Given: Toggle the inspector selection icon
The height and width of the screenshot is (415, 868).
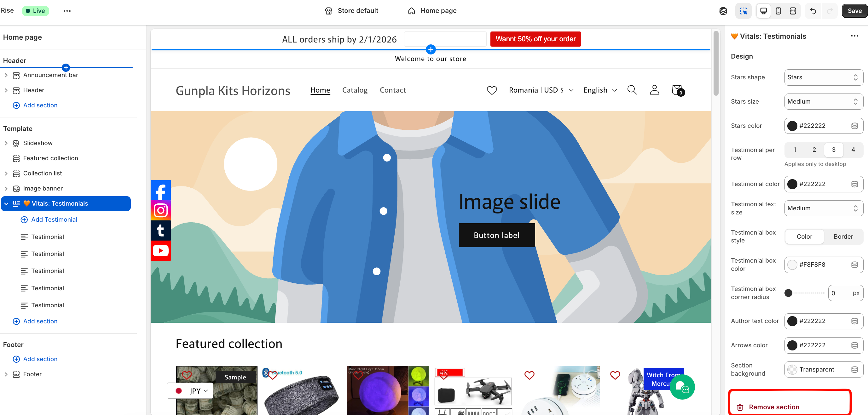Looking at the screenshot, I should 743,11.
